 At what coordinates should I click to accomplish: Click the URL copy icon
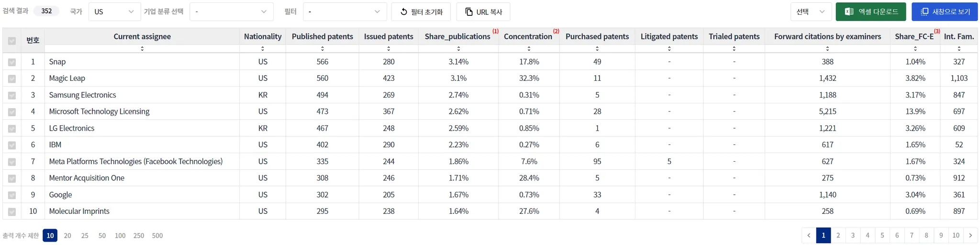(469, 12)
